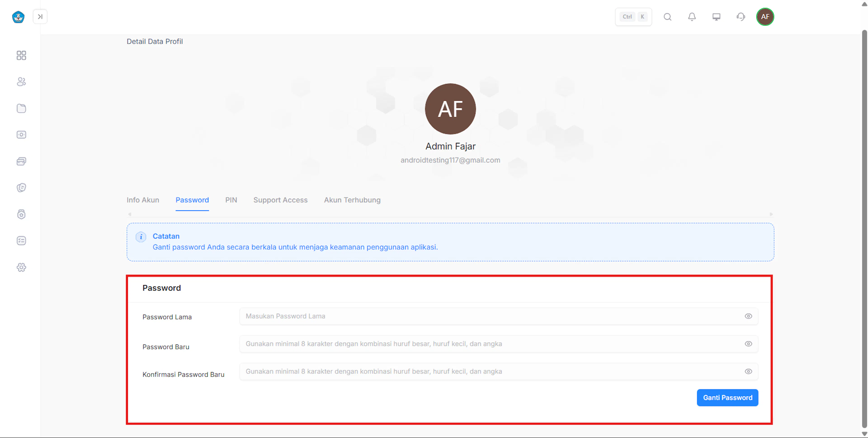Reveal Konfirmasi Password Baru with eye icon
The height and width of the screenshot is (438, 868).
[x=748, y=371]
